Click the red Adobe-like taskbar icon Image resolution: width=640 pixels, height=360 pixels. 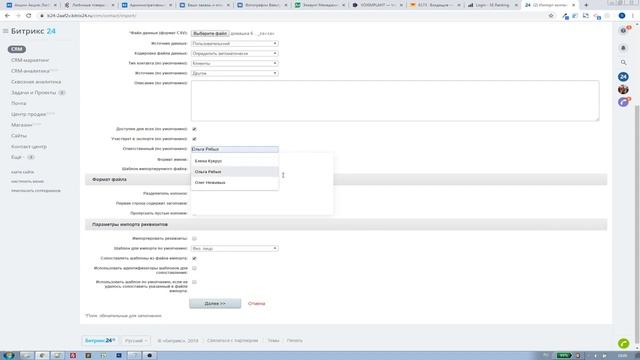(x=73, y=356)
